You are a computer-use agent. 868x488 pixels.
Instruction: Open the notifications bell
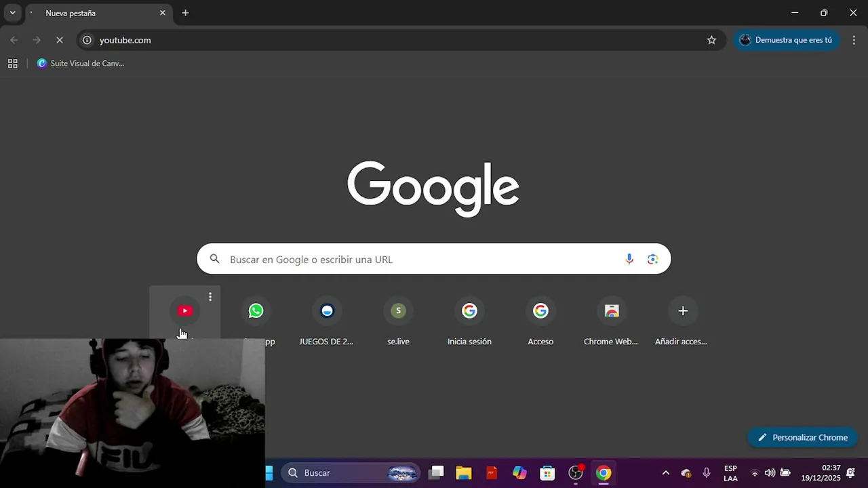coord(850,472)
